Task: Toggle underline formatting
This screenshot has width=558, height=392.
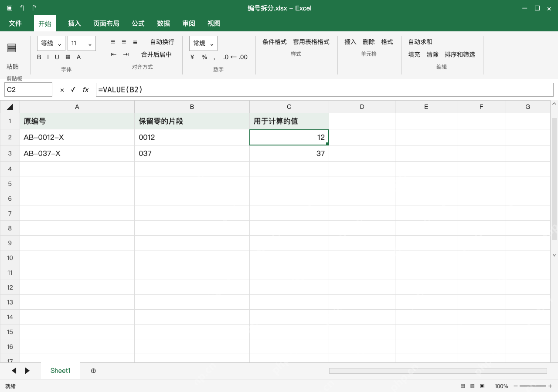Action: [x=57, y=57]
